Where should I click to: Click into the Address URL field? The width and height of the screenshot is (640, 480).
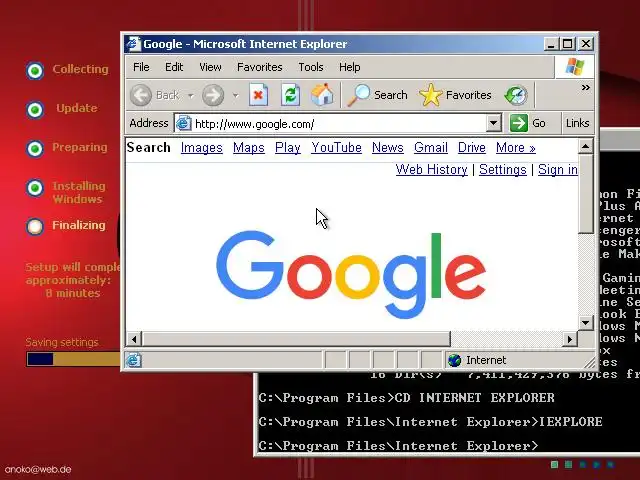click(339, 123)
